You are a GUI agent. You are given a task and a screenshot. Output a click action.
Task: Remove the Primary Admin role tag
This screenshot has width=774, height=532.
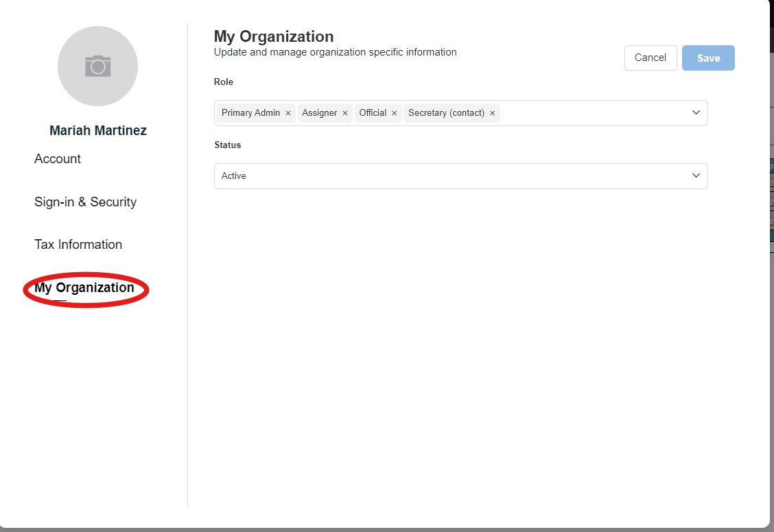pyautogui.click(x=288, y=113)
